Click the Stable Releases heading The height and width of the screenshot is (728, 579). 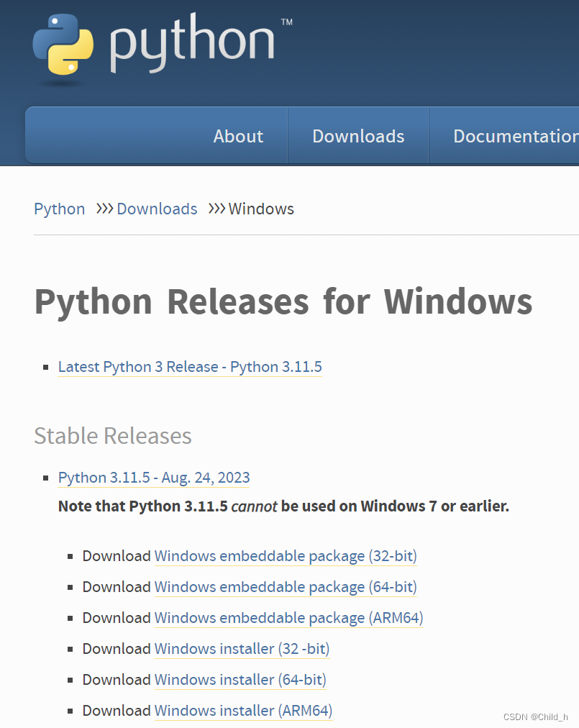coord(113,436)
